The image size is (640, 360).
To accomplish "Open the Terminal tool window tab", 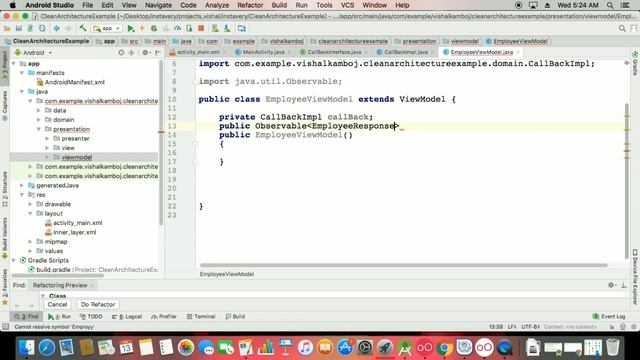I will (x=201, y=317).
